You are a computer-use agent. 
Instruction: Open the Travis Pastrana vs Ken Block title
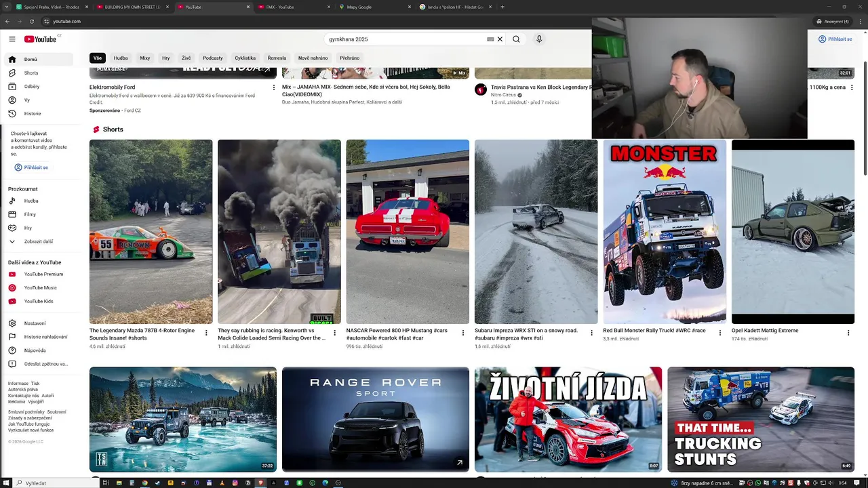(x=540, y=87)
